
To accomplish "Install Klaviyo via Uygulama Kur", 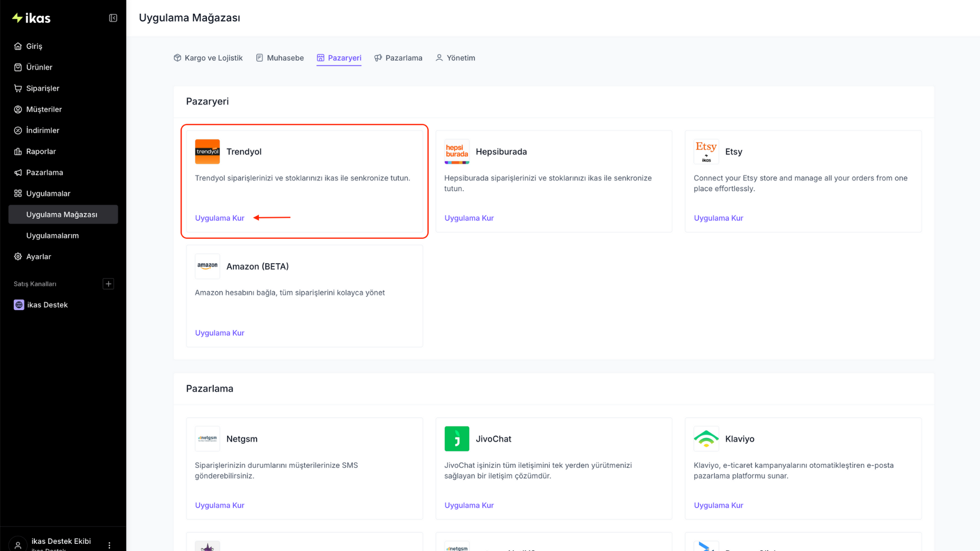I will coord(719,505).
